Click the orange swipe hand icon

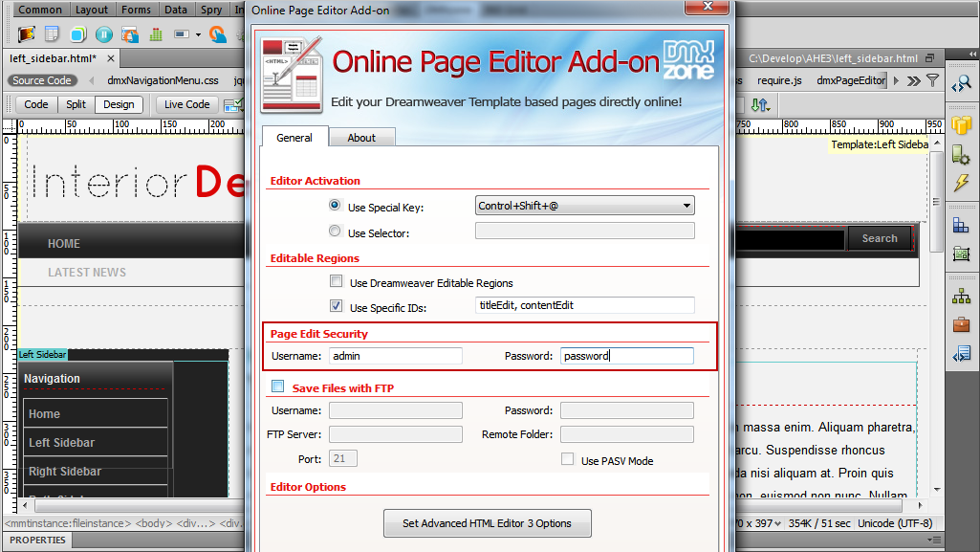click(217, 33)
